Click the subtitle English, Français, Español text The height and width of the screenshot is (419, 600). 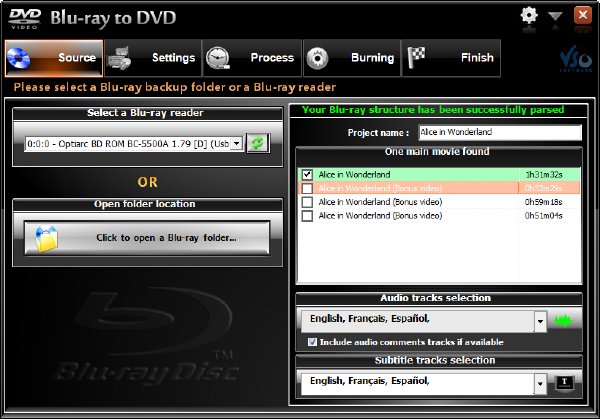tap(370, 381)
